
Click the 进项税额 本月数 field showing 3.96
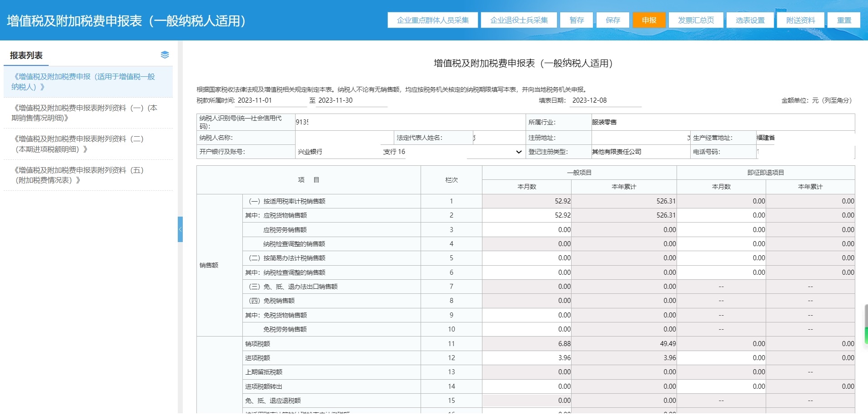[527, 358]
